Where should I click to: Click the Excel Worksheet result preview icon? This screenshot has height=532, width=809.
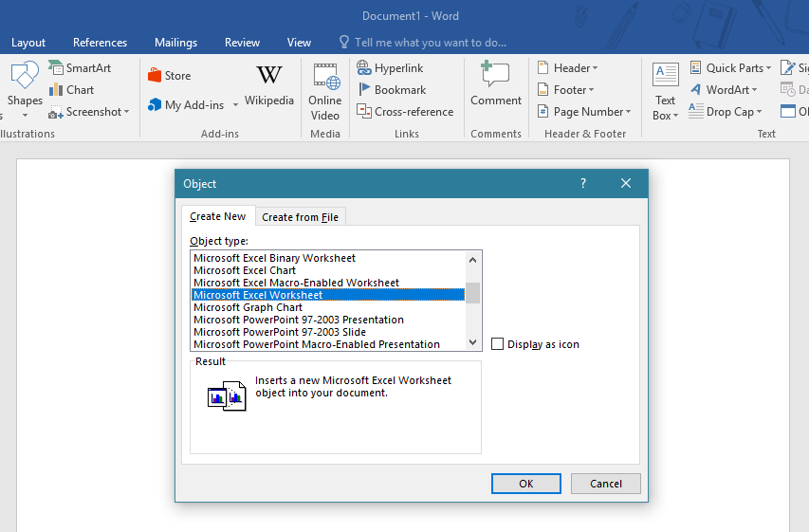[x=227, y=395]
